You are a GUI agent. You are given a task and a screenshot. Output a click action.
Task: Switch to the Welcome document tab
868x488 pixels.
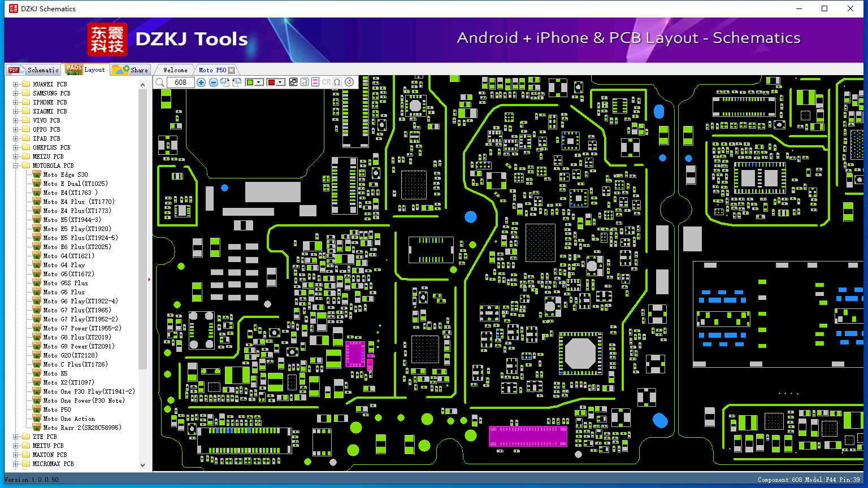click(x=175, y=70)
